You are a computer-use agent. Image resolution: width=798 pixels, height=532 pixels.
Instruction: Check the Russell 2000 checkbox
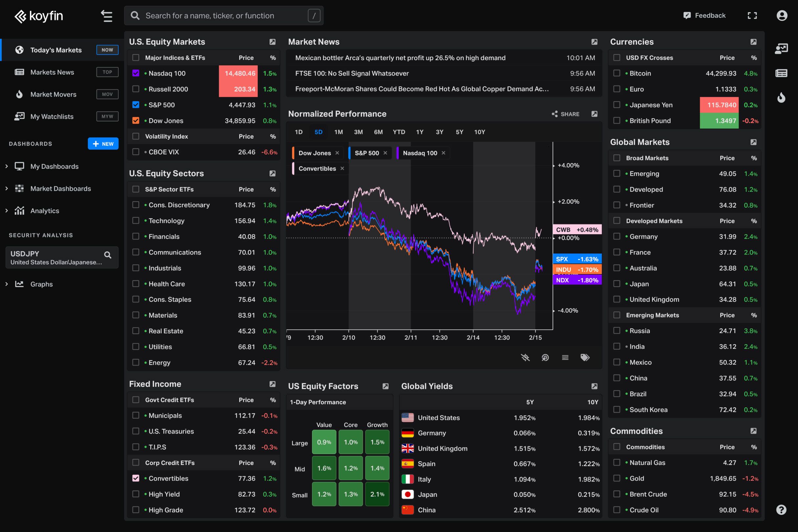click(136, 89)
